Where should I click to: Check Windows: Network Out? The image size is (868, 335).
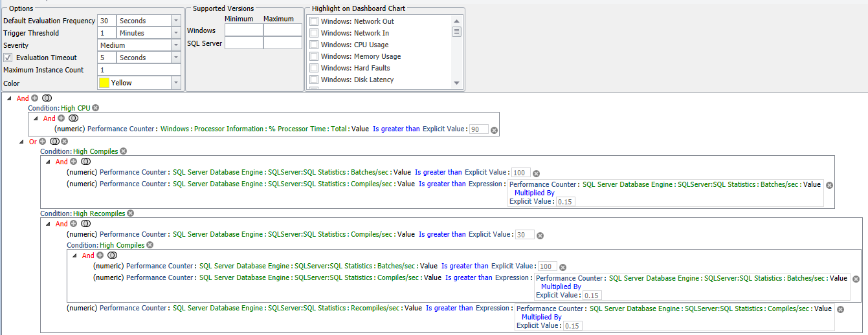point(314,21)
